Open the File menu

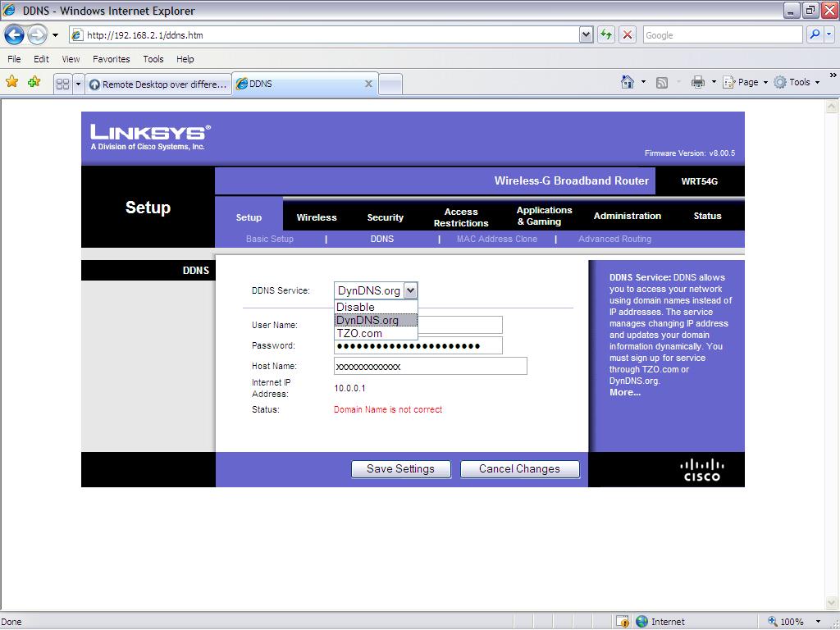pos(15,59)
